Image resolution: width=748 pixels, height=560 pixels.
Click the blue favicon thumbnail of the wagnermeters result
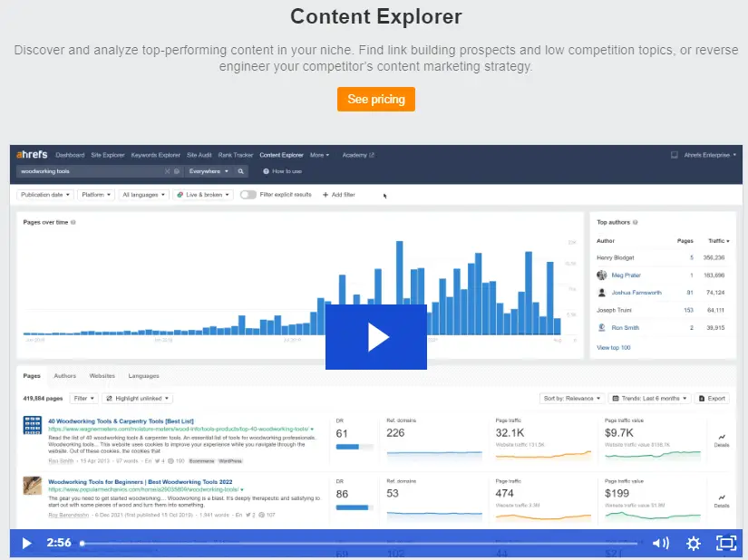tap(33, 425)
